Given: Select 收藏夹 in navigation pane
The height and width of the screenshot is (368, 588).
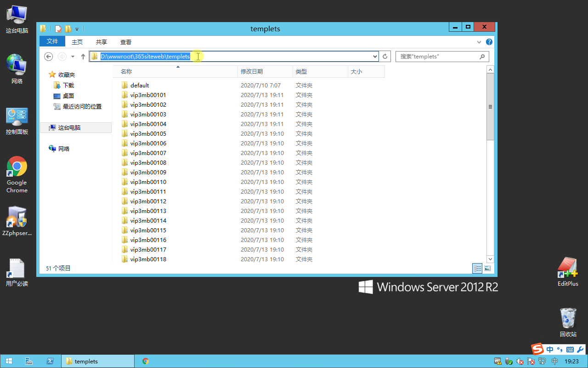Looking at the screenshot, I should click(67, 75).
